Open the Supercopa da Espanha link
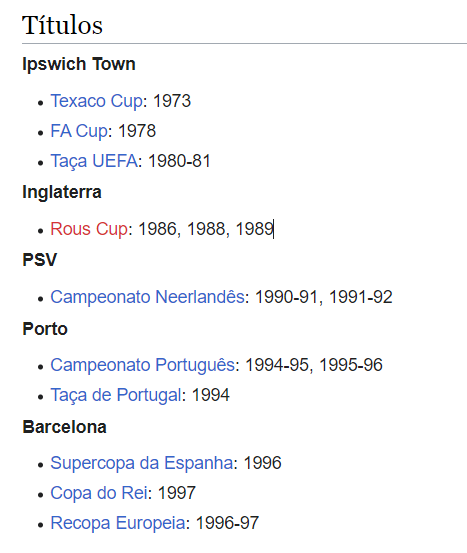Viewport: 467px width, 553px height. pos(141,463)
